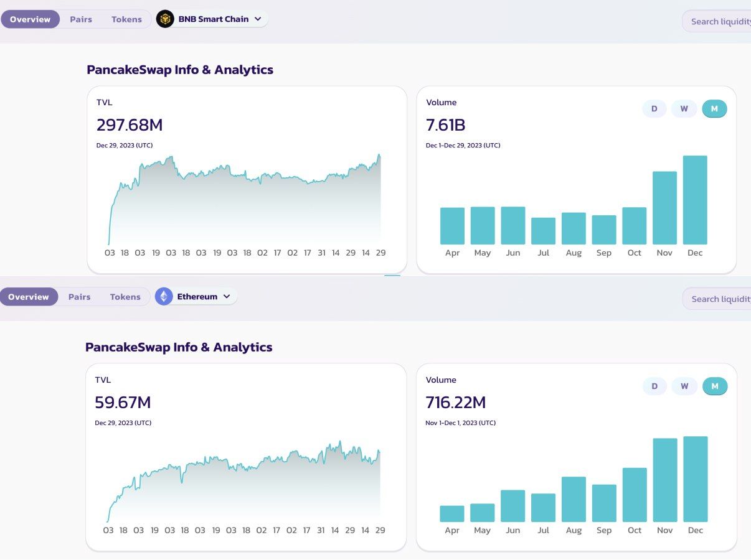
Task: Click the Ethereum logo icon
Action: (x=164, y=297)
